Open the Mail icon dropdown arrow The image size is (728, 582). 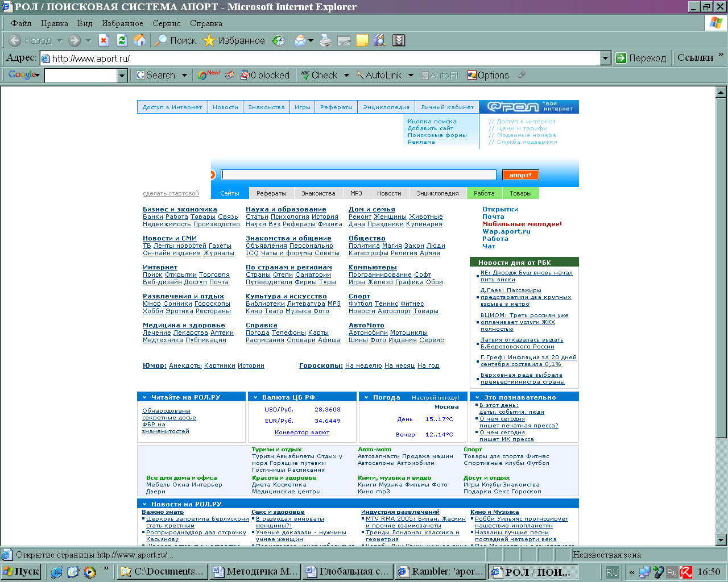coord(311,40)
